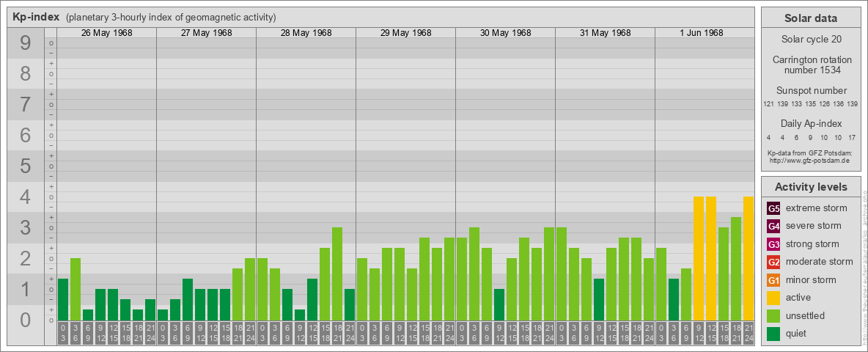Click the 31 May 1968 date header
The image size is (868, 352).
click(605, 33)
